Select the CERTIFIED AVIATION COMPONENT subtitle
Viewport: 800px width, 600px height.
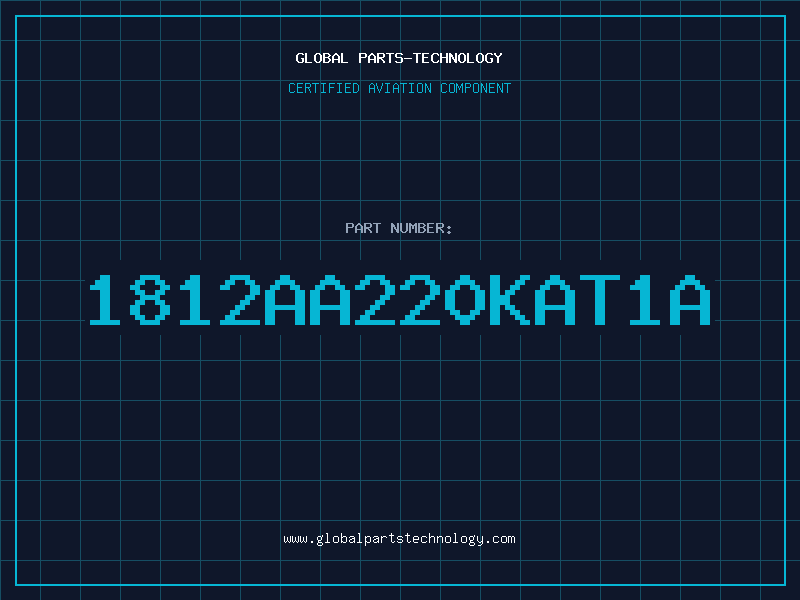399,88
